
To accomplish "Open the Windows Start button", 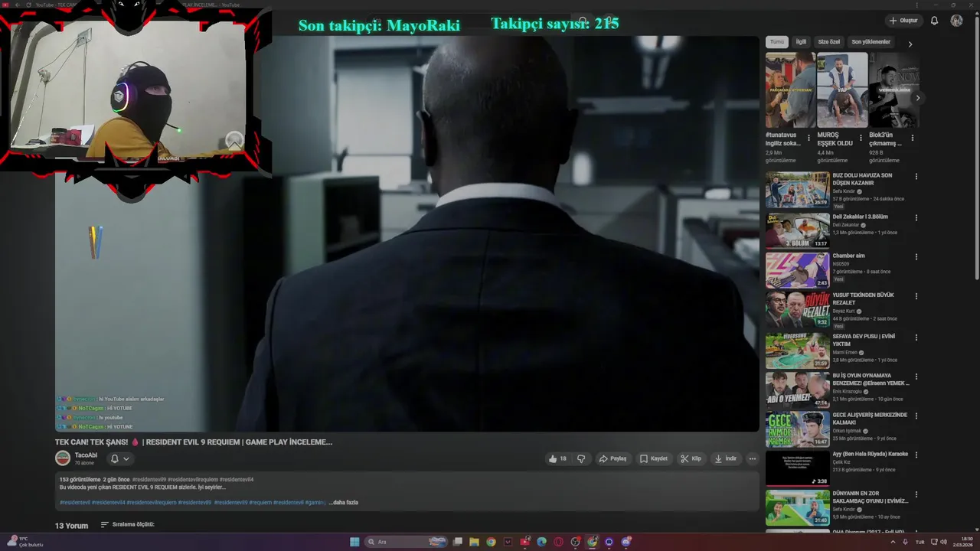I will [x=354, y=542].
